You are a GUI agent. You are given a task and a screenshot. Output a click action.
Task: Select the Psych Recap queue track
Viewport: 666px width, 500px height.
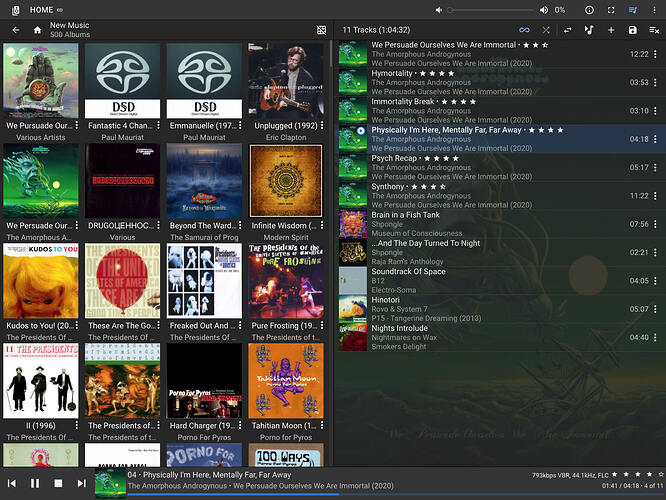point(500,167)
